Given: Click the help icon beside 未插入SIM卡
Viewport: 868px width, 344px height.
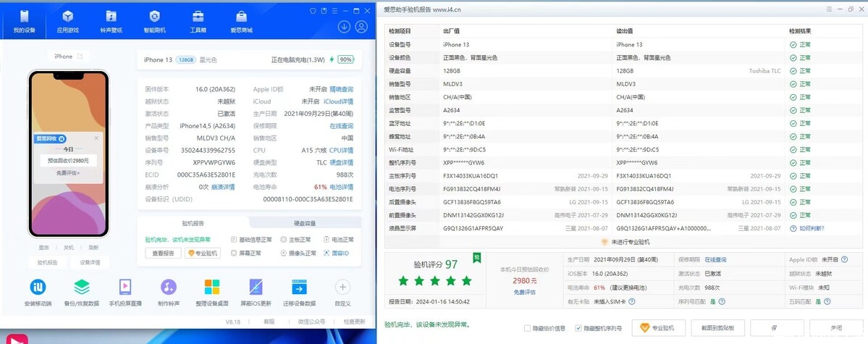Looking at the screenshot, I should pyautogui.click(x=631, y=301).
